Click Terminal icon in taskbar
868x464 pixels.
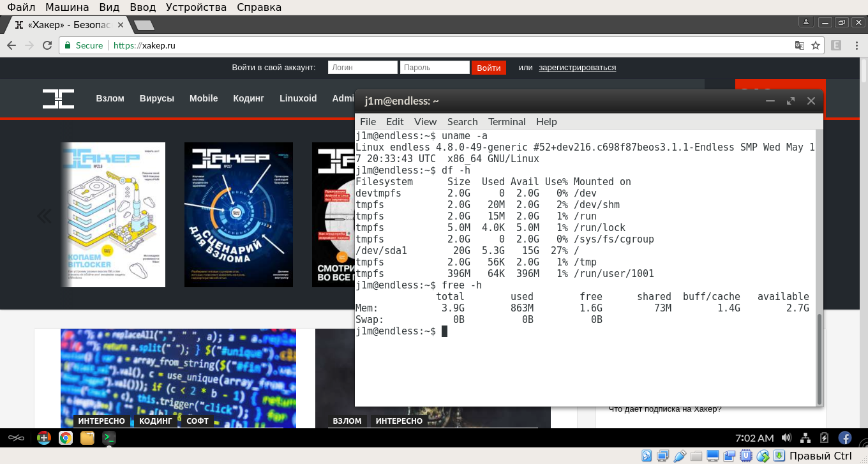pyautogui.click(x=109, y=438)
